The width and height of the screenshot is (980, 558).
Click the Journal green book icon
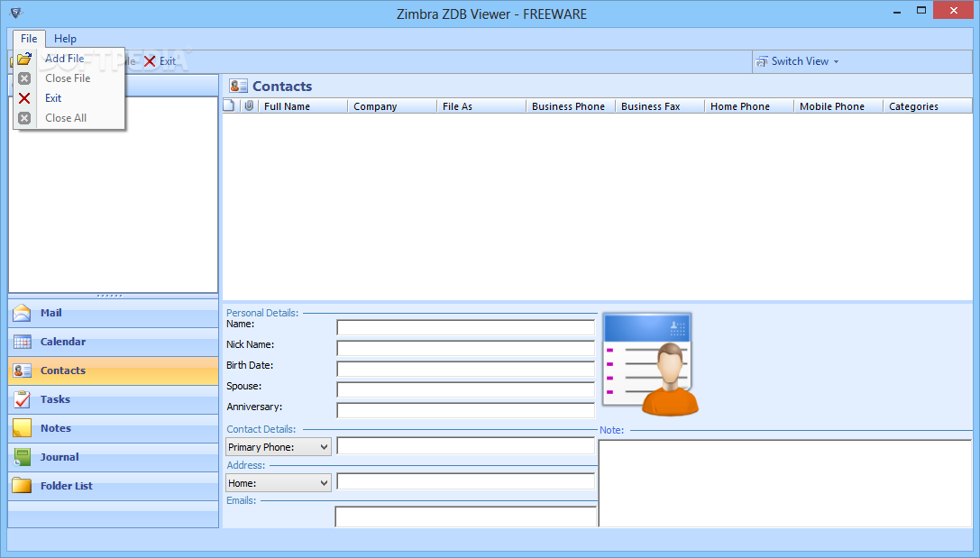(22, 457)
